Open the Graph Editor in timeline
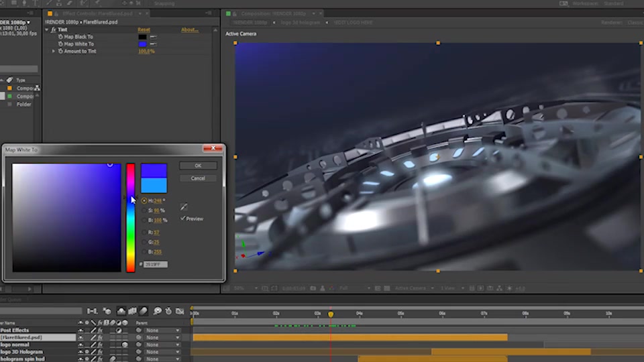 click(x=180, y=310)
